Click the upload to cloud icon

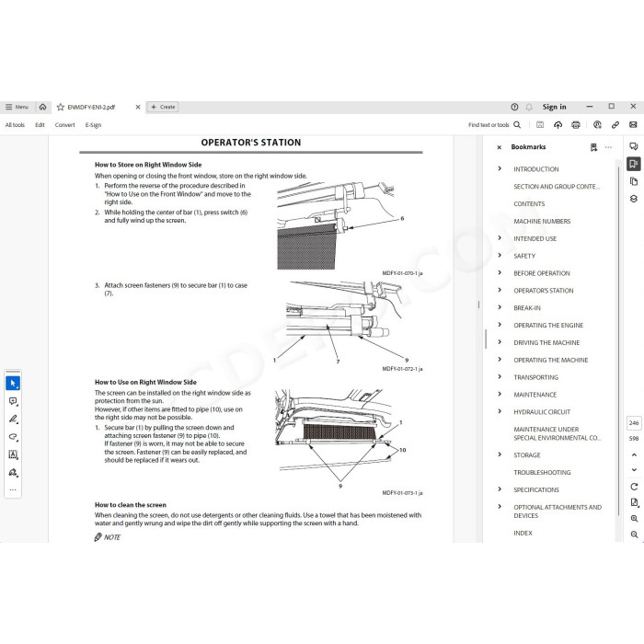point(558,125)
